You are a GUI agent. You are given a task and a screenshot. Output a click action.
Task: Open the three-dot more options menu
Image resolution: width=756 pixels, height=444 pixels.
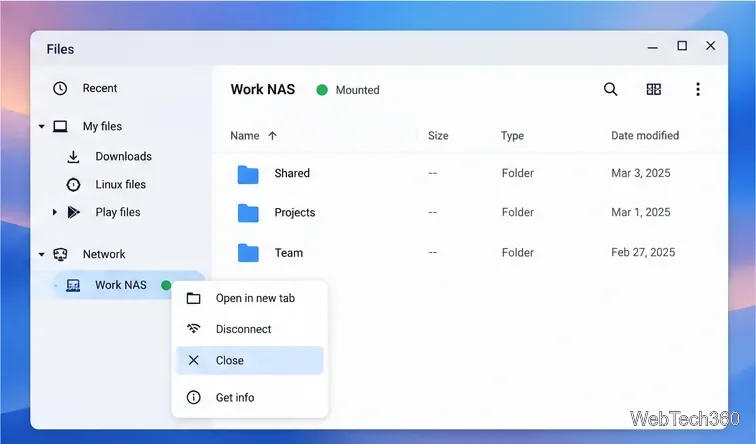(x=698, y=89)
